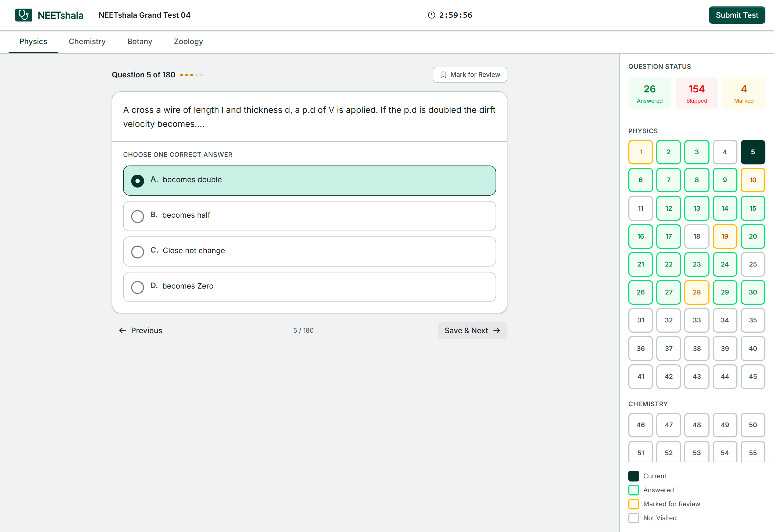Click the QUESTION STATUS heading
Screen dimensions: 774x532
[x=659, y=67]
